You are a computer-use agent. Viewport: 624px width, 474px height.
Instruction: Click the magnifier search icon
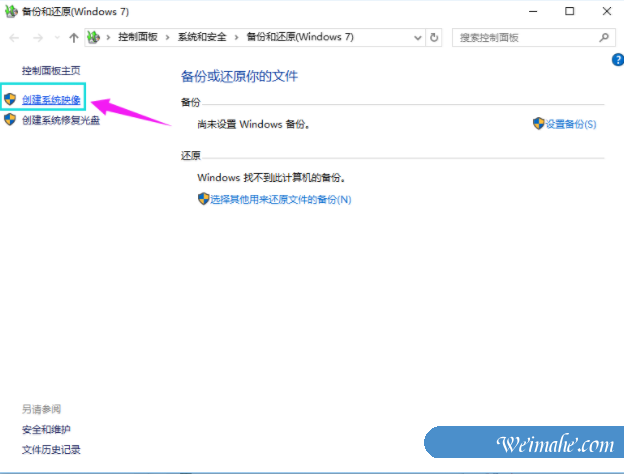click(604, 38)
